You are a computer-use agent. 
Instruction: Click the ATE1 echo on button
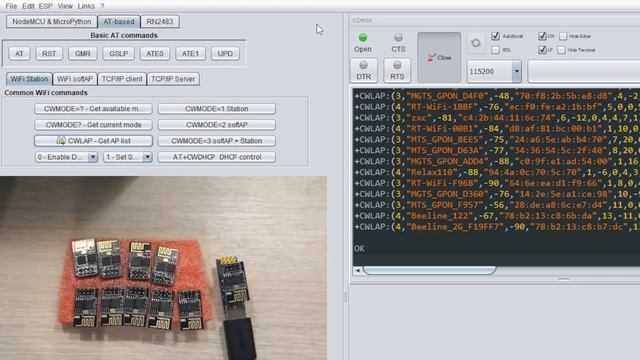(190, 53)
